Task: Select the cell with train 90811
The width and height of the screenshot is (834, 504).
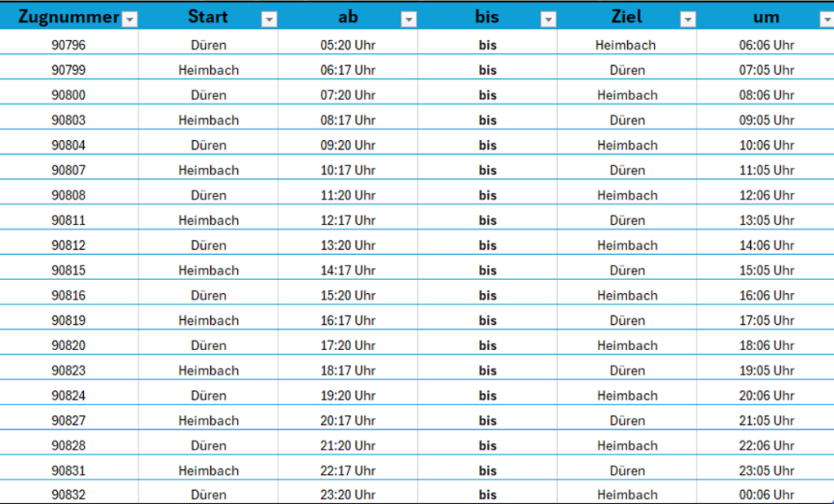Action: pyautogui.click(x=68, y=221)
